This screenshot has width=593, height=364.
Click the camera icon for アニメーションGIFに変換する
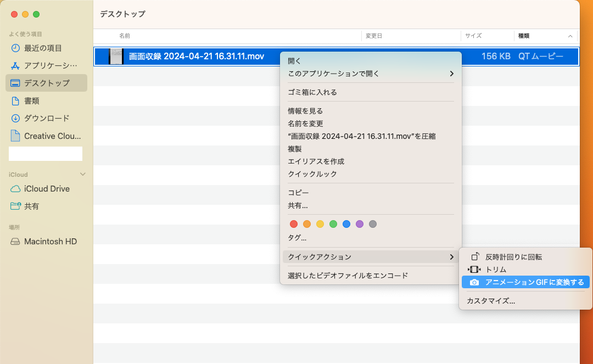pos(473,282)
